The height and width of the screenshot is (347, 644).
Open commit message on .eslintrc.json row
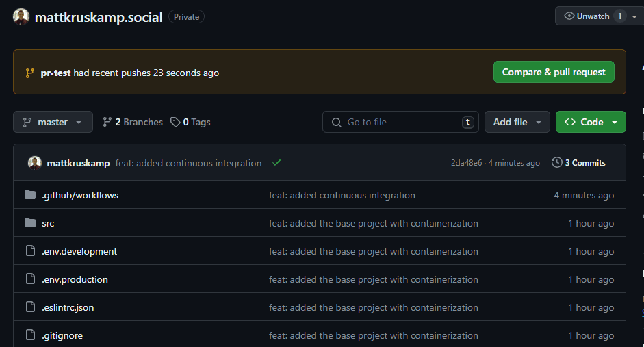pyautogui.click(x=374, y=307)
